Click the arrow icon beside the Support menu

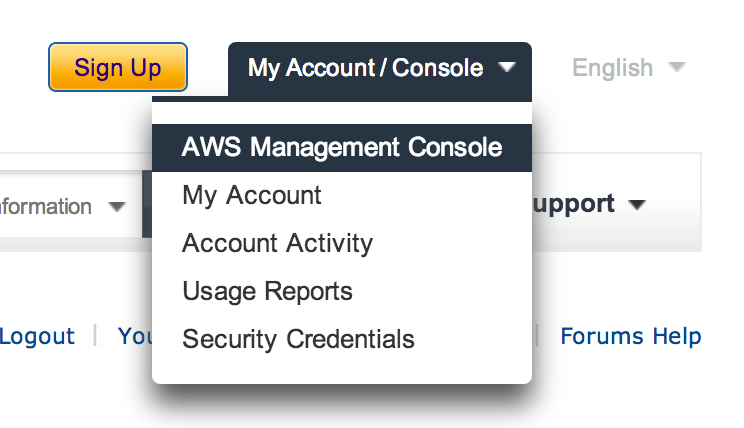(637, 205)
